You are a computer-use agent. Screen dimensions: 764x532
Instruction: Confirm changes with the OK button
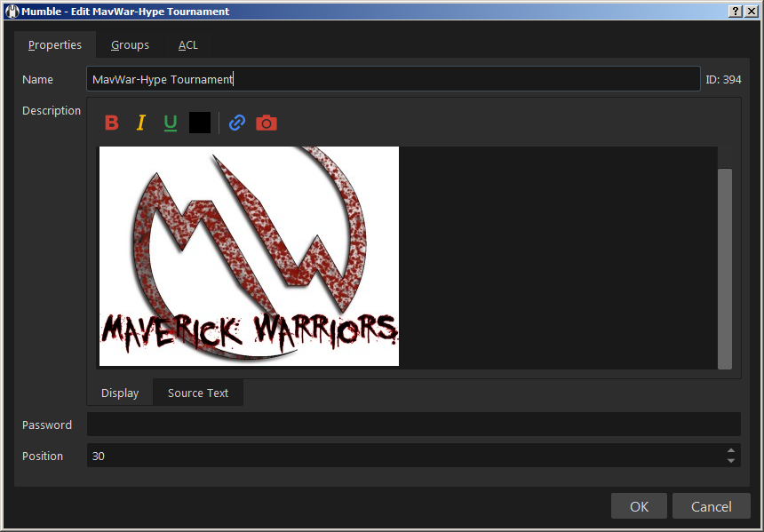point(639,506)
